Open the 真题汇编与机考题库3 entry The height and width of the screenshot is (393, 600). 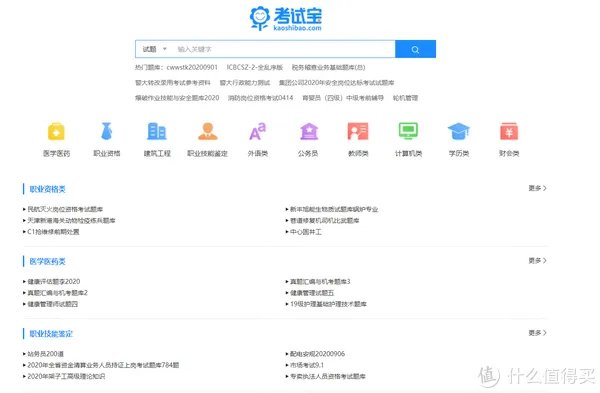click(x=320, y=282)
